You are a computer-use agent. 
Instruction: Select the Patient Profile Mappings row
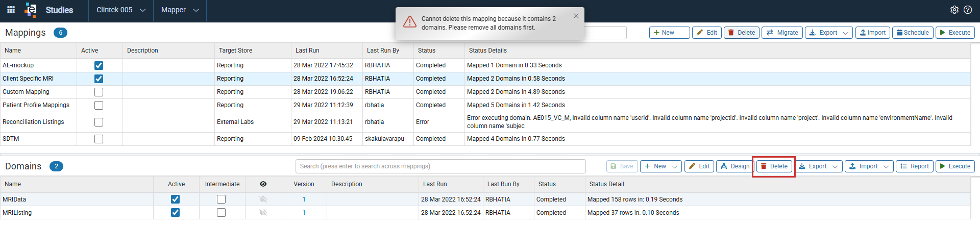coord(485,105)
